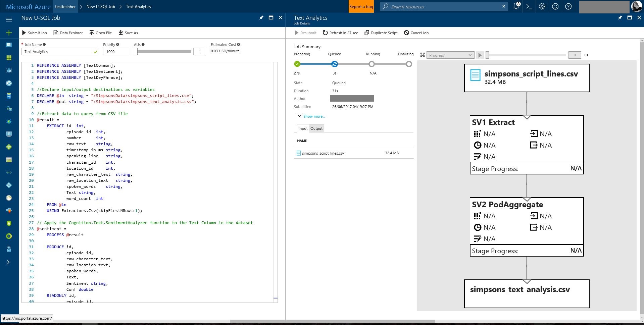Image resolution: width=644 pixels, height=325 pixels.
Task: Click Submit Job
Action: click(x=34, y=33)
